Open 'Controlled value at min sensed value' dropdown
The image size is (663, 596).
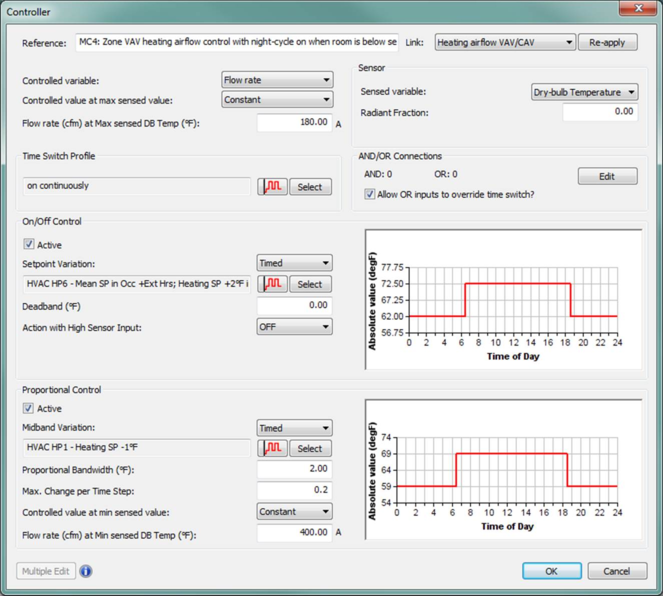point(294,511)
